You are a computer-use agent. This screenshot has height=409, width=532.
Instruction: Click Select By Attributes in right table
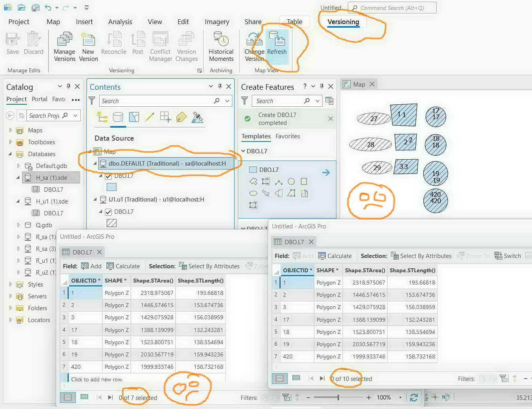(x=421, y=256)
